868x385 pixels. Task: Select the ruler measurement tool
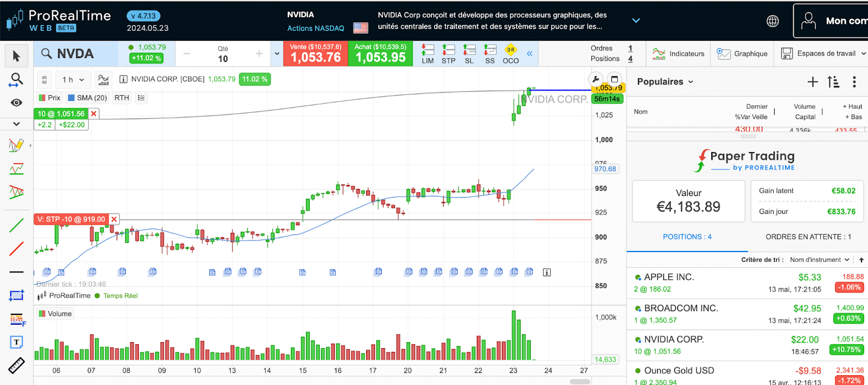(x=16, y=365)
